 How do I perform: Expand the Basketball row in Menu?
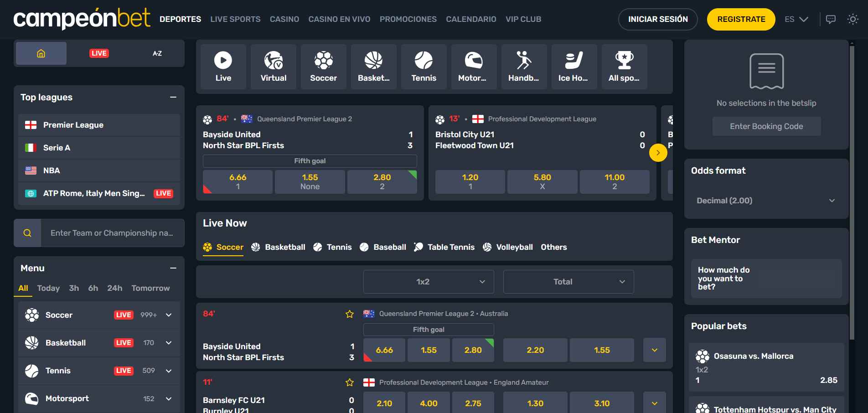pos(169,343)
